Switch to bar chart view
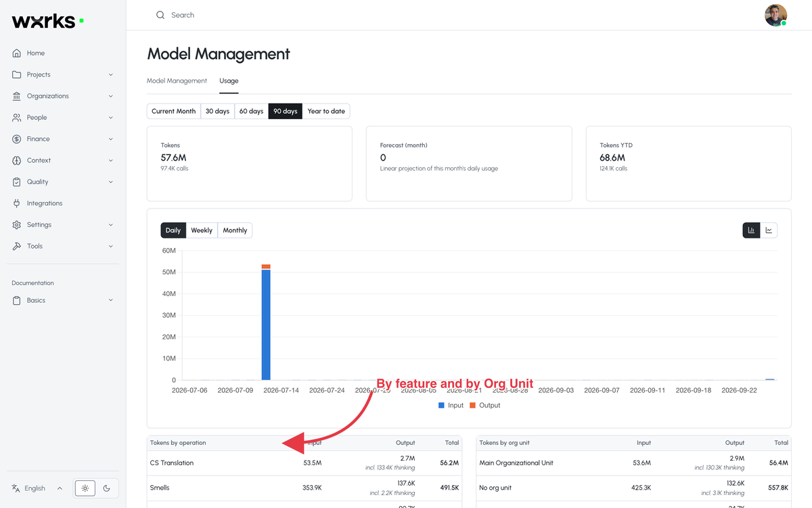Screen dimensions: 812x508 click(x=751, y=230)
